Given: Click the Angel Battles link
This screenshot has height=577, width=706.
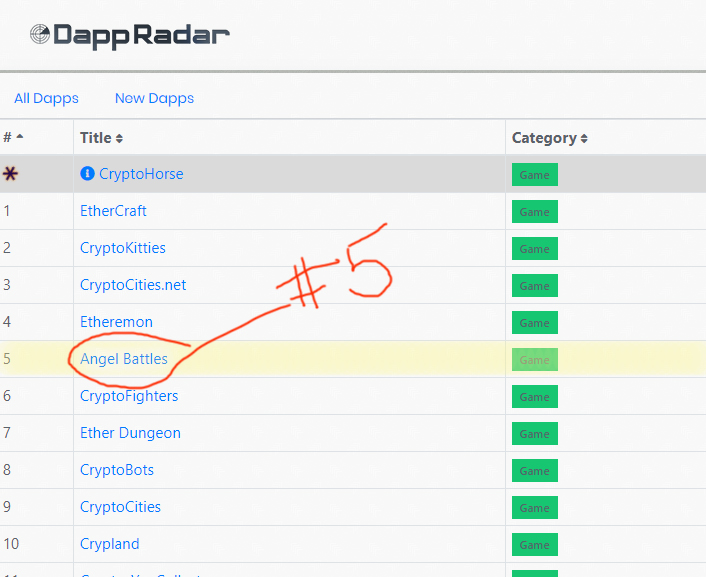Looking at the screenshot, I should coord(124,359).
